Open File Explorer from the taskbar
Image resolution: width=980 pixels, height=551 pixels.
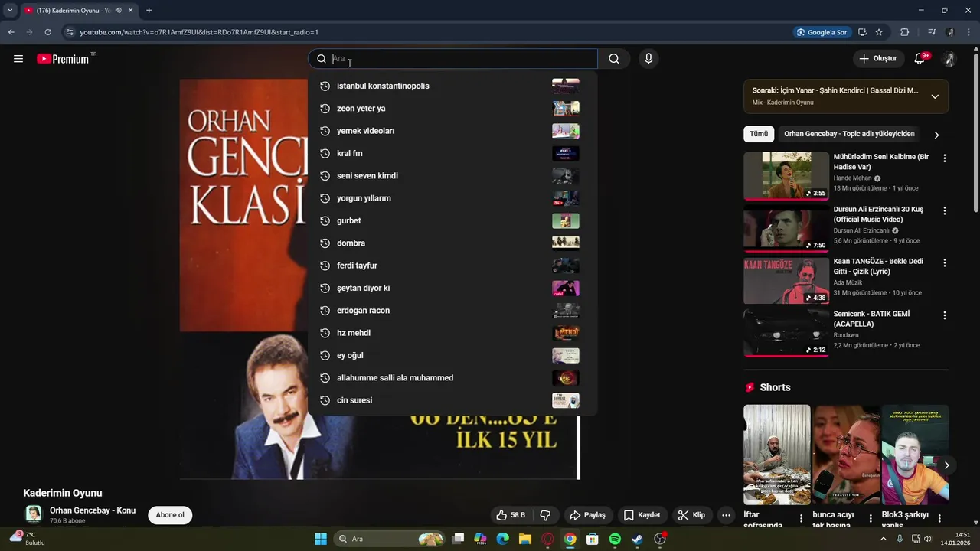click(x=525, y=539)
